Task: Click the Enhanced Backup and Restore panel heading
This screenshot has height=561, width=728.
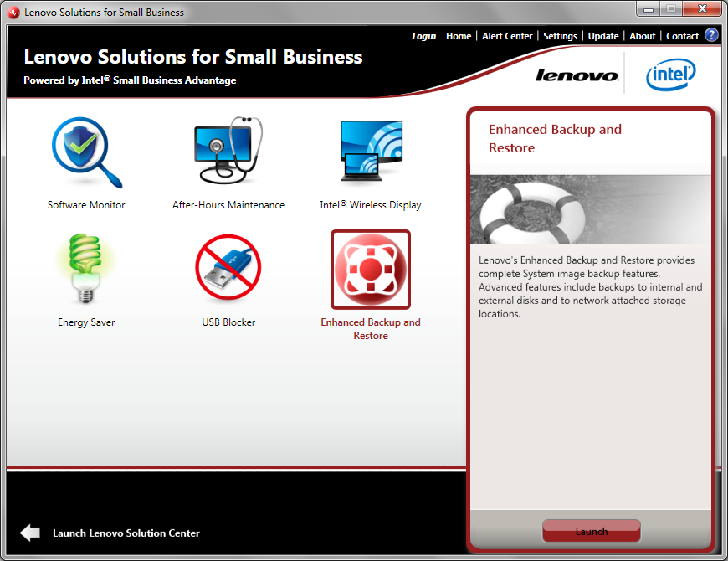Action: coord(555,138)
